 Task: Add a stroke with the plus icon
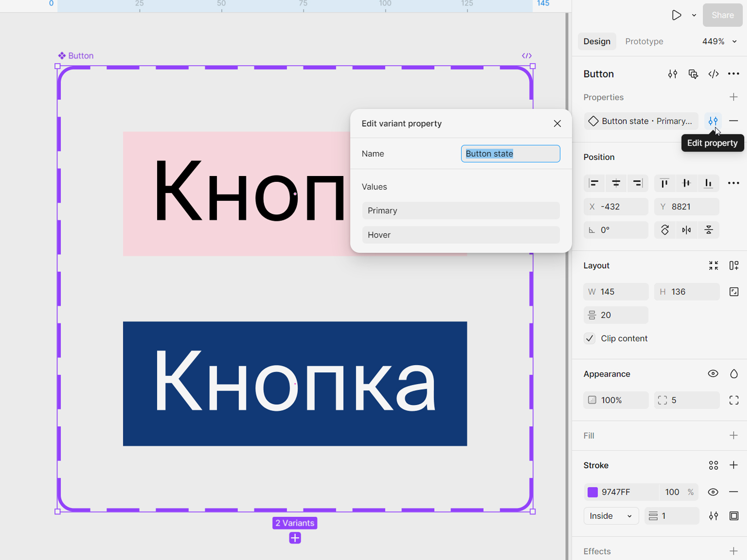(733, 465)
